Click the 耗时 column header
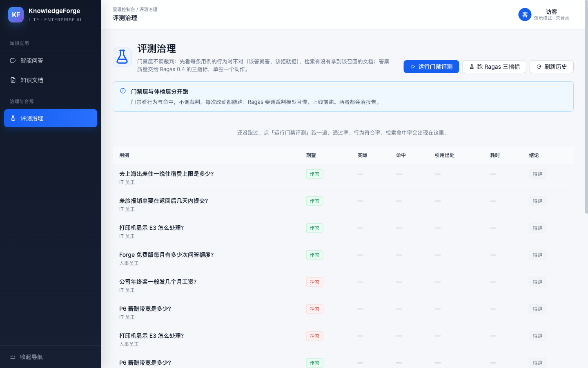This screenshot has height=368, width=588. tap(495, 155)
